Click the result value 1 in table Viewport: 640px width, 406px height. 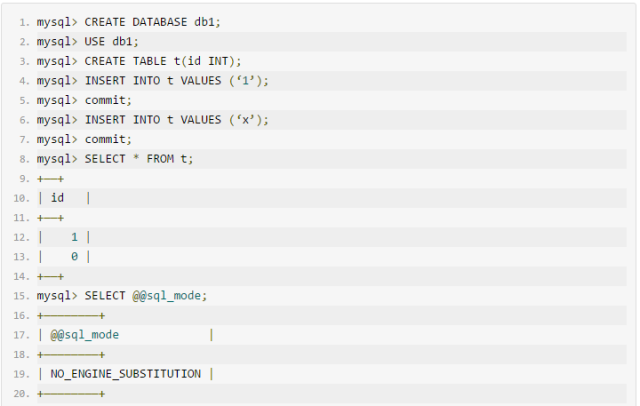74,237
